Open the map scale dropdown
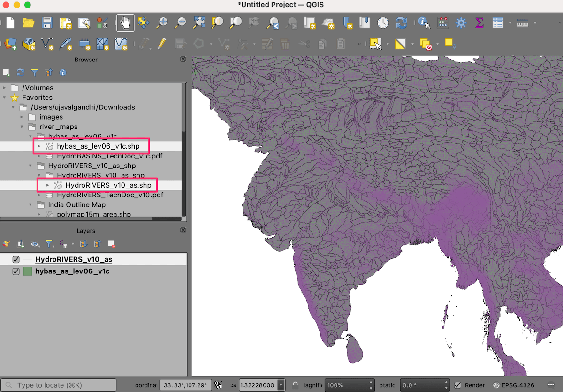 point(281,385)
